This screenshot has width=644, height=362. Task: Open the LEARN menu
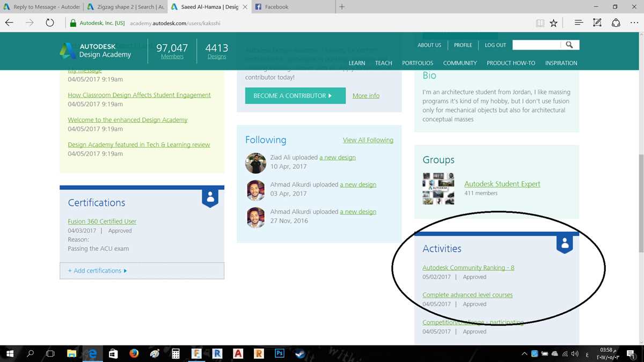pyautogui.click(x=357, y=63)
